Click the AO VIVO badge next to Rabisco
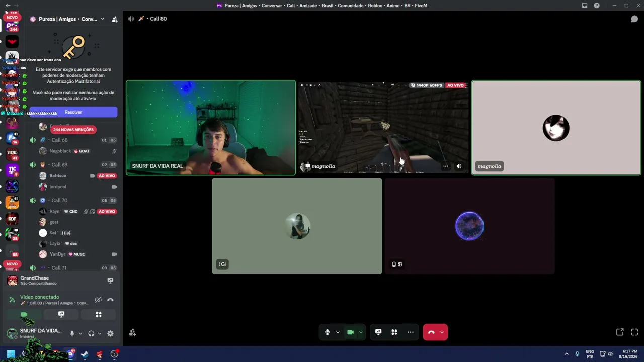The height and width of the screenshot is (362, 644). (107, 176)
